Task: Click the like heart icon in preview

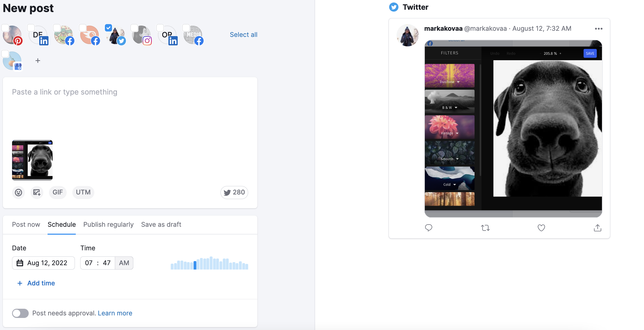Action: [x=541, y=228]
